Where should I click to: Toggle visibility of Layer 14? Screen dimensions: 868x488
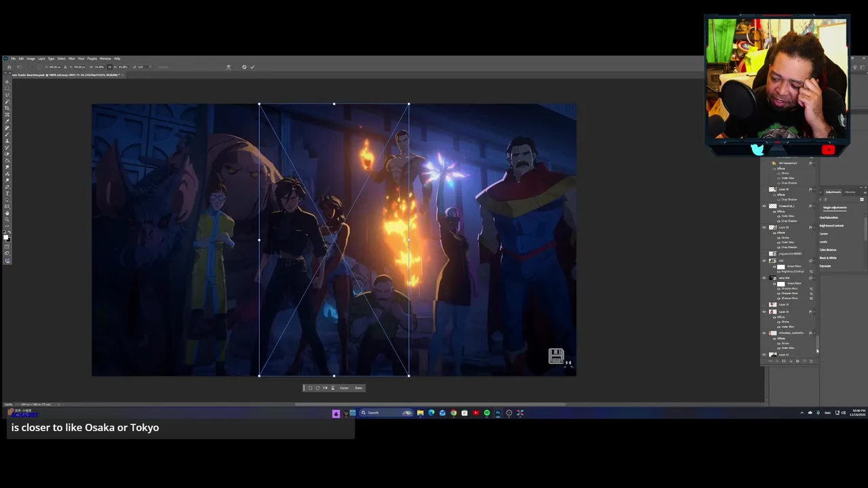tap(764, 312)
